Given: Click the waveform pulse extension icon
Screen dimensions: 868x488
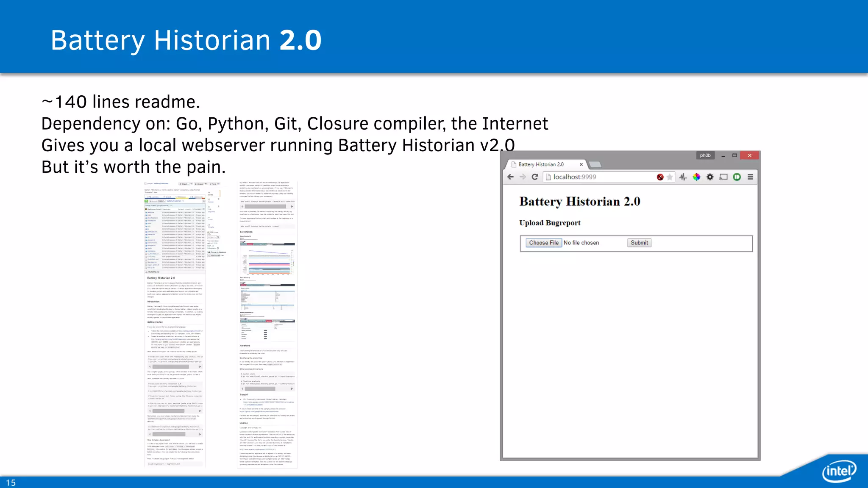Looking at the screenshot, I should (x=683, y=177).
